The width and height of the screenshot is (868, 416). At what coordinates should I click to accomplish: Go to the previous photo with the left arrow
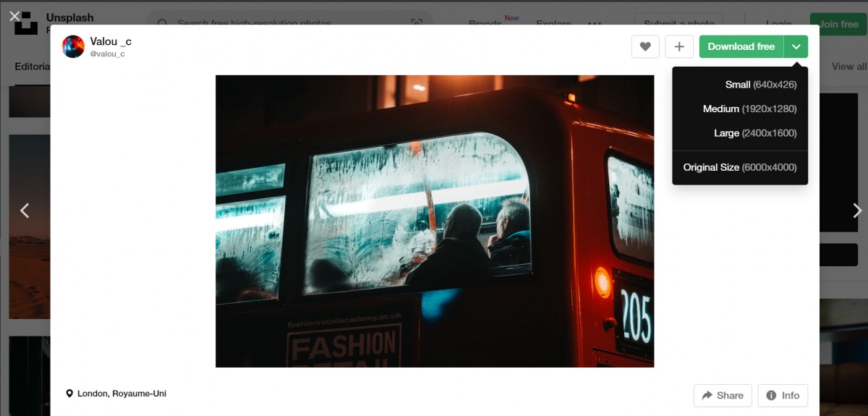25,211
